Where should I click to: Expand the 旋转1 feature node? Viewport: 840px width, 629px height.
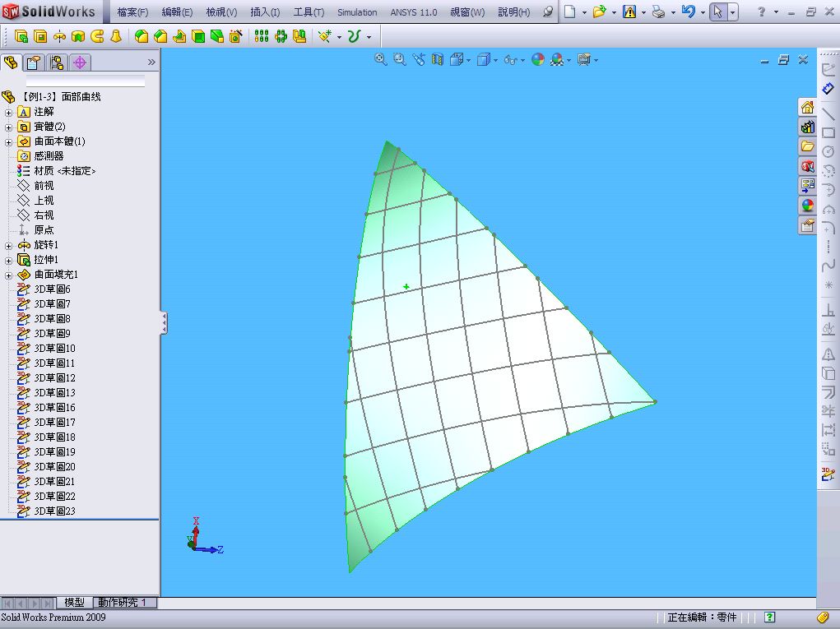pyautogui.click(x=8, y=246)
